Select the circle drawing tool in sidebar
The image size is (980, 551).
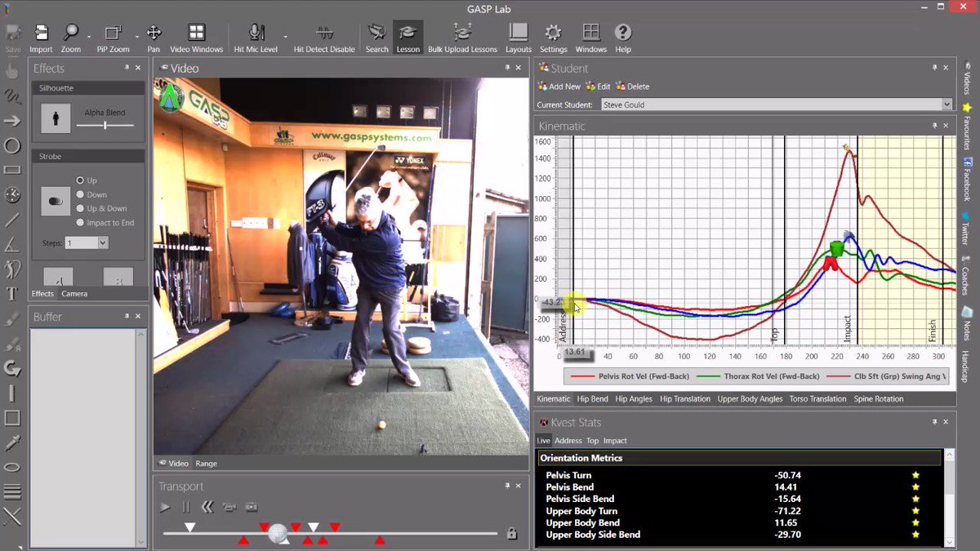(x=12, y=145)
